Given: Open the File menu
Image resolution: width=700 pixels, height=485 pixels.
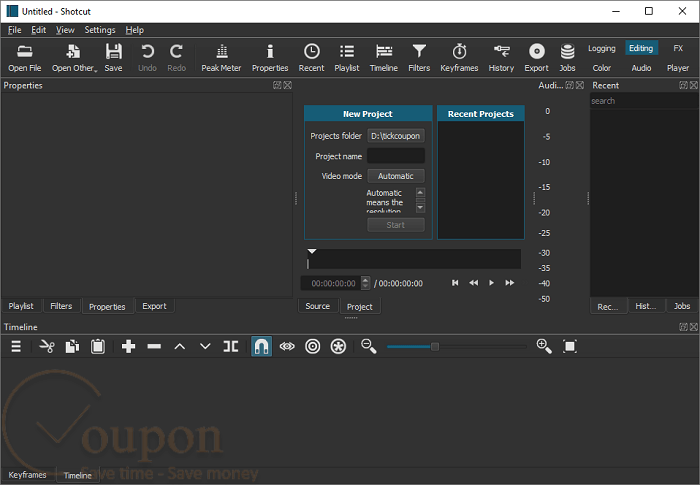Looking at the screenshot, I should coord(14,30).
